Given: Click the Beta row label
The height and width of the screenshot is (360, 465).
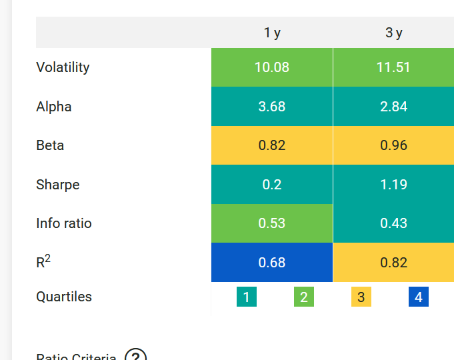Looking at the screenshot, I should point(50,146).
